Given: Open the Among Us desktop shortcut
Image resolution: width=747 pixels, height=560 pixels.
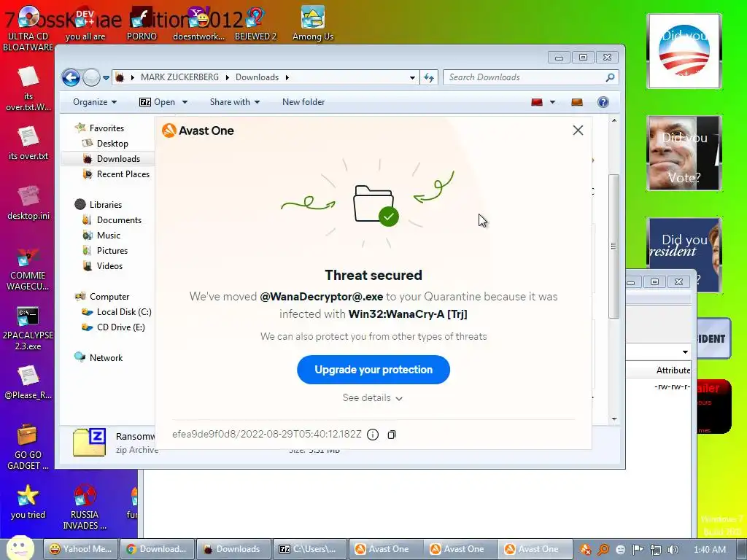Looking at the screenshot, I should [x=312, y=24].
